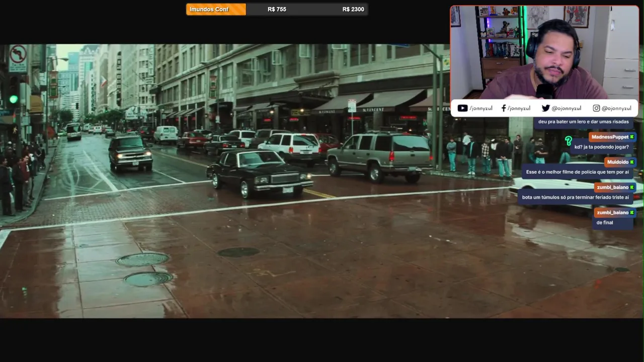Select the R$ 755 current amount
This screenshot has width=644, height=362.
(x=277, y=9)
